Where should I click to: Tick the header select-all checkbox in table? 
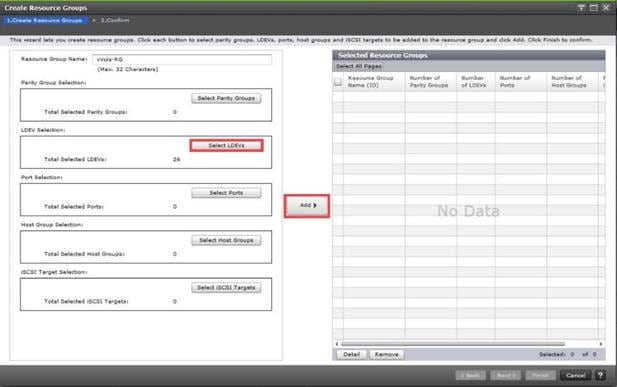click(x=338, y=82)
